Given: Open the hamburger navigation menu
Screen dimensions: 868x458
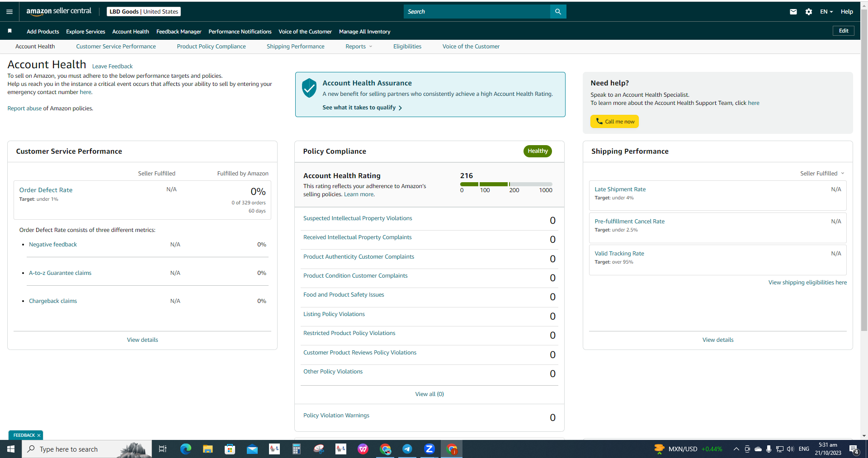Looking at the screenshot, I should click(9, 12).
